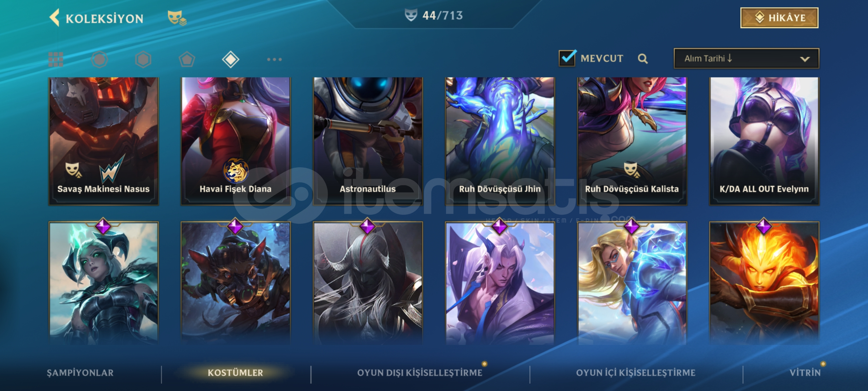Filter by the circle rarity icon
This screenshot has width=868, height=391.
pos(99,59)
